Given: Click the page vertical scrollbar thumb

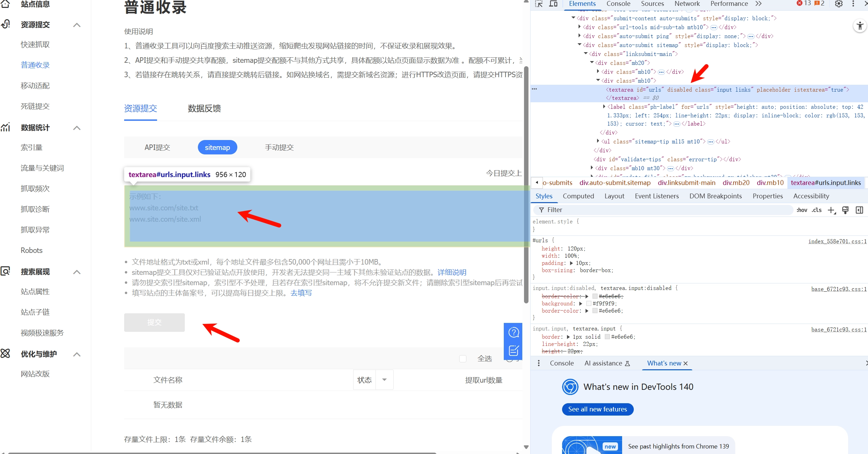Looking at the screenshot, I should click(526, 185).
